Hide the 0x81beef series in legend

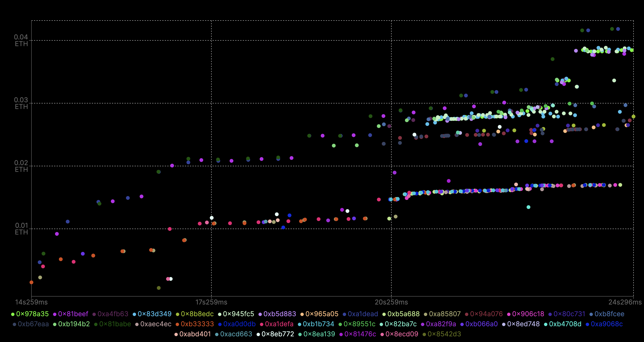point(73,314)
